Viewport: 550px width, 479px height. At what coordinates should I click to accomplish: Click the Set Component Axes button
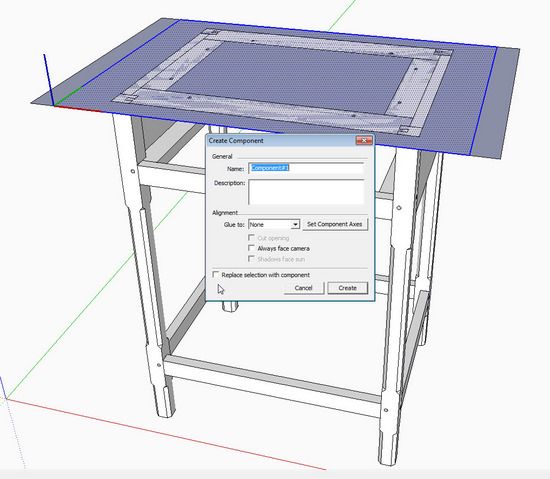pyautogui.click(x=335, y=224)
